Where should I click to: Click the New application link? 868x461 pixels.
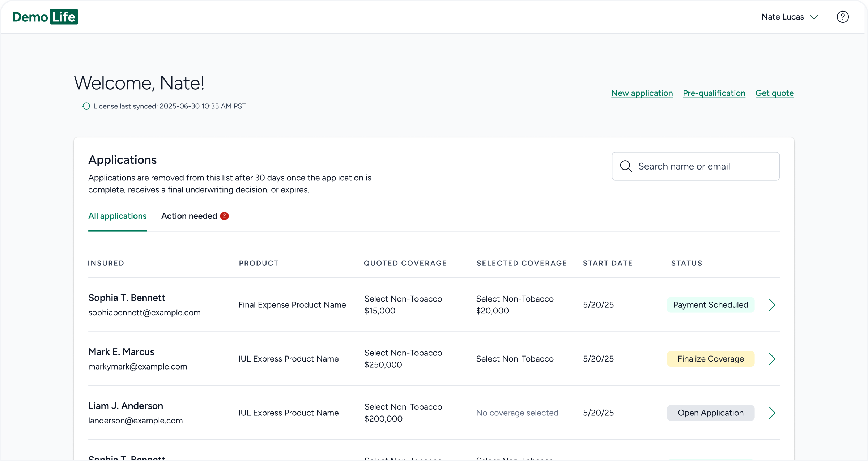(642, 93)
